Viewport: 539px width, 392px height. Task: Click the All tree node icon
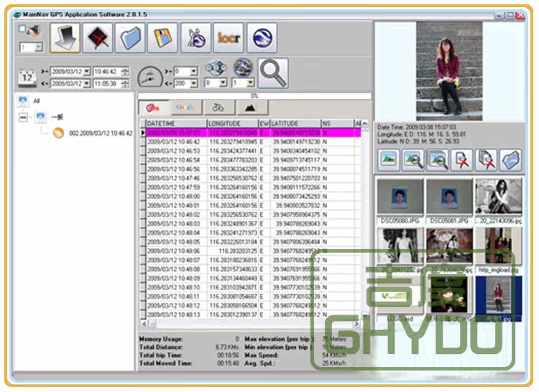pos(23,101)
